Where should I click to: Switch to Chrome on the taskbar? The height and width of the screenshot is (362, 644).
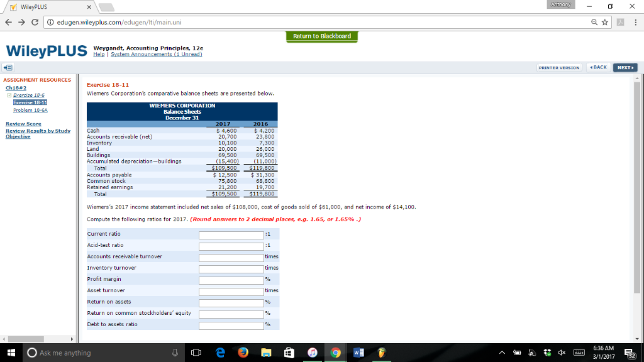(336, 353)
